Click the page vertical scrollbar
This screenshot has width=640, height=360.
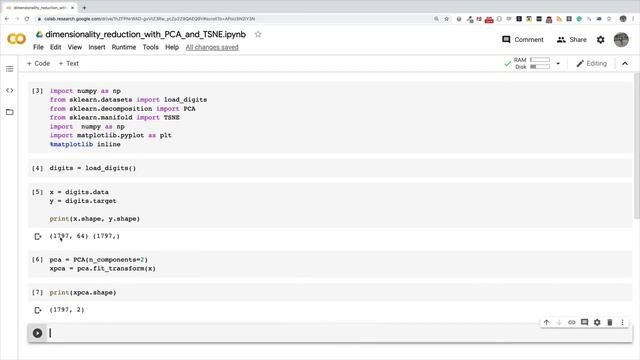pos(637,146)
